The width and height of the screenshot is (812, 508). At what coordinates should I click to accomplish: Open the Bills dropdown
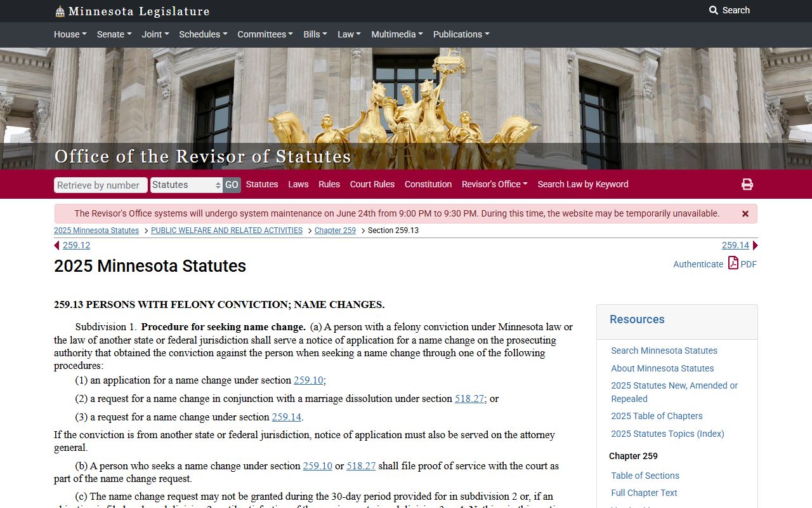click(x=315, y=34)
